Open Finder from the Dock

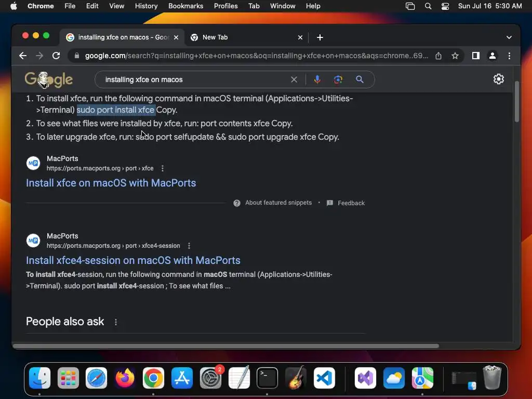coord(39,378)
